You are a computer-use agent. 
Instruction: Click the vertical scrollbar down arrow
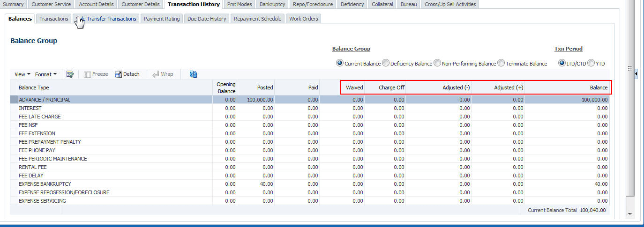tap(630, 213)
